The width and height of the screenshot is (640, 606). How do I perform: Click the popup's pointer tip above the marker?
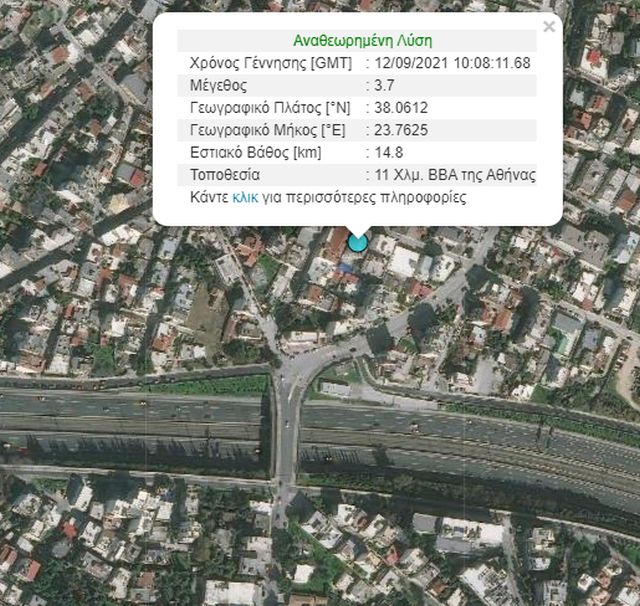coord(358,228)
